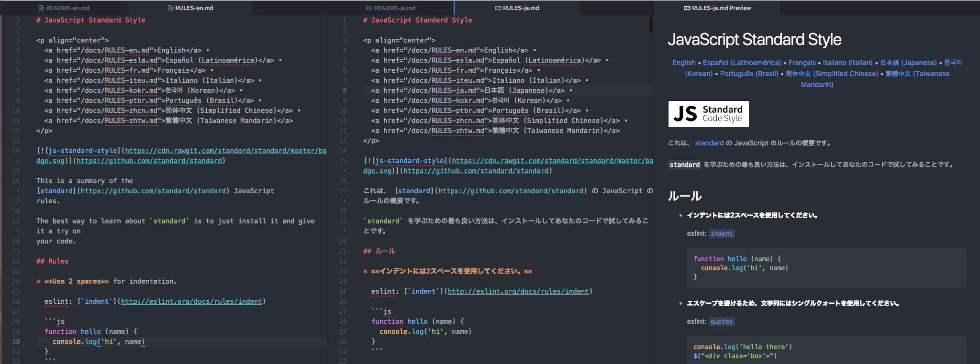Click the JS Standard Code Style badge
The image size is (980, 364).
point(709,114)
